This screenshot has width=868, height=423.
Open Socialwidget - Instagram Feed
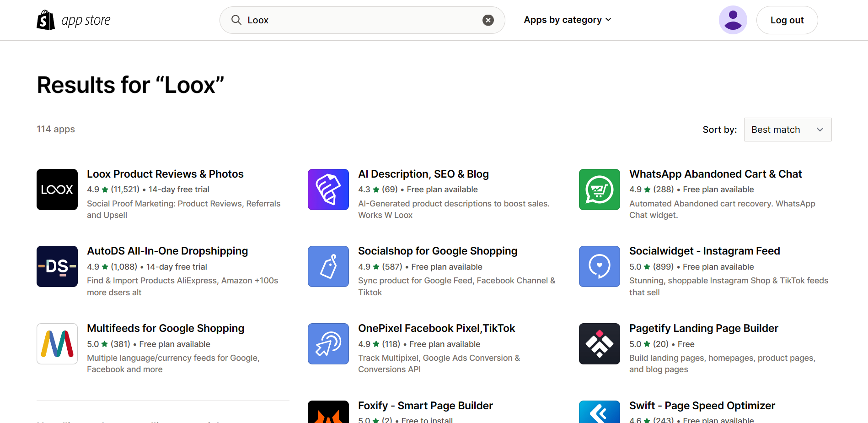click(x=705, y=251)
